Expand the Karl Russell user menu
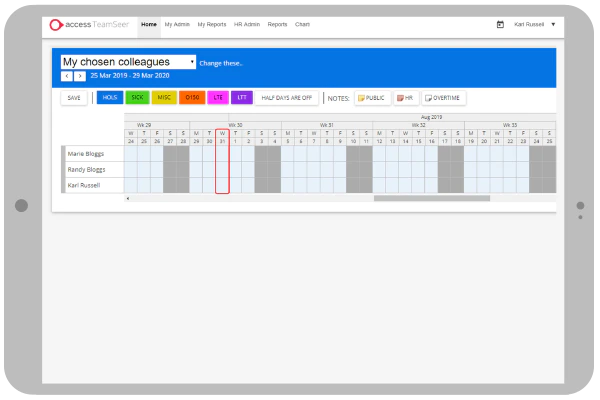Screen dimensions: 600x400 click(x=534, y=24)
